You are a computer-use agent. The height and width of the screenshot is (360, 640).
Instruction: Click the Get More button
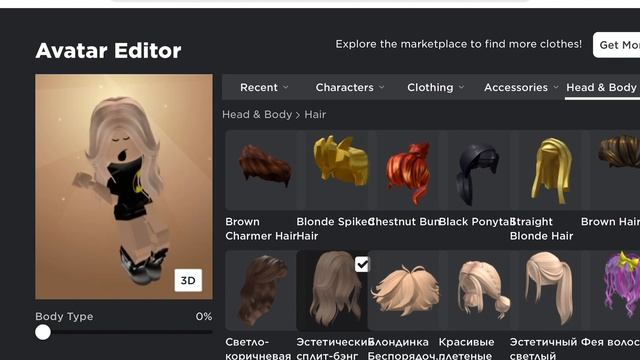coord(616,45)
